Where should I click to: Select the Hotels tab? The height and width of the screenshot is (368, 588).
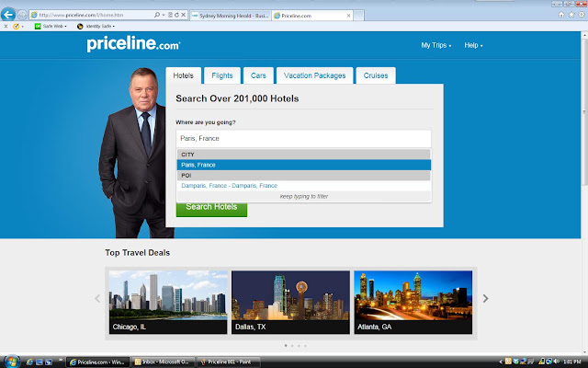pyautogui.click(x=184, y=75)
